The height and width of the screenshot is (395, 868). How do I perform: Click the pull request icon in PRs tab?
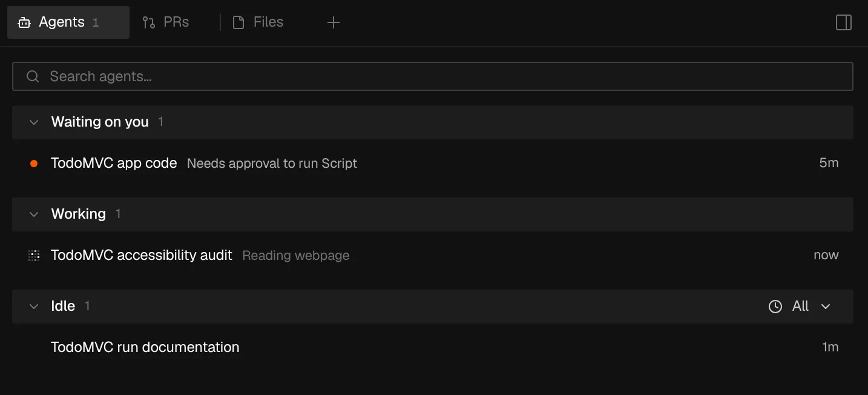tap(148, 23)
